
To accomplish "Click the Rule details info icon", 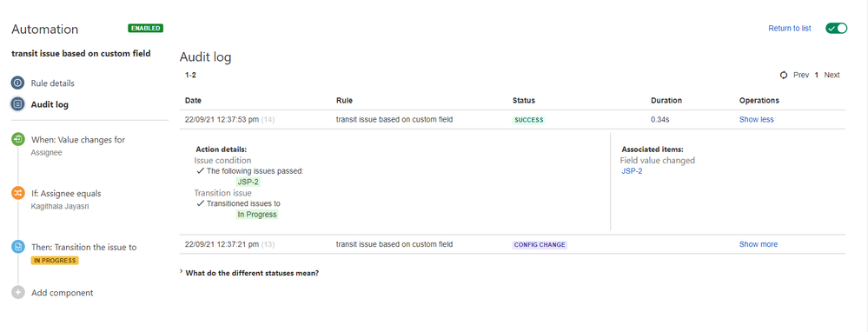I will coord(17,83).
